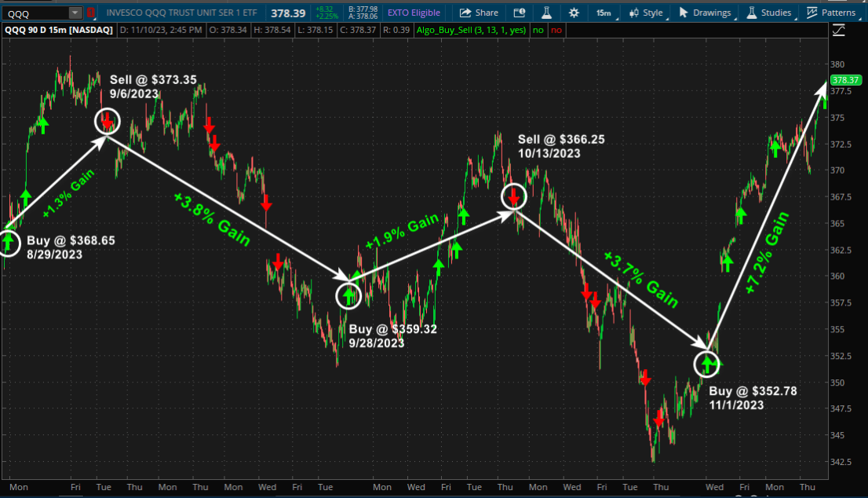Open the Style dropdown menu
The image size is (868, 498).
(x=647, y=13)
